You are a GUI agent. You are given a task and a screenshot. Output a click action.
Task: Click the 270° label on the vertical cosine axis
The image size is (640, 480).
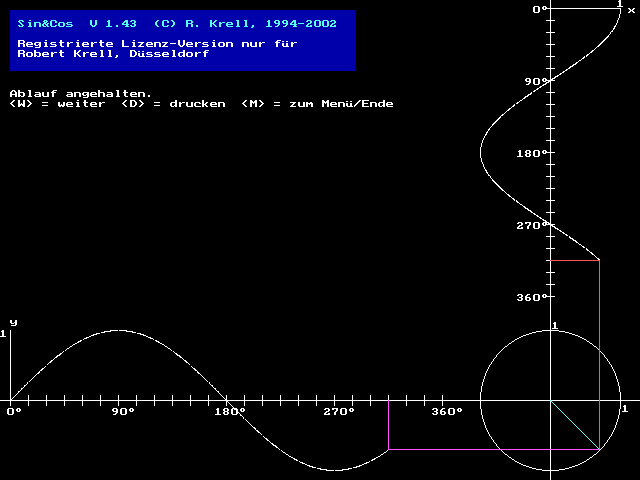point(533,225)
